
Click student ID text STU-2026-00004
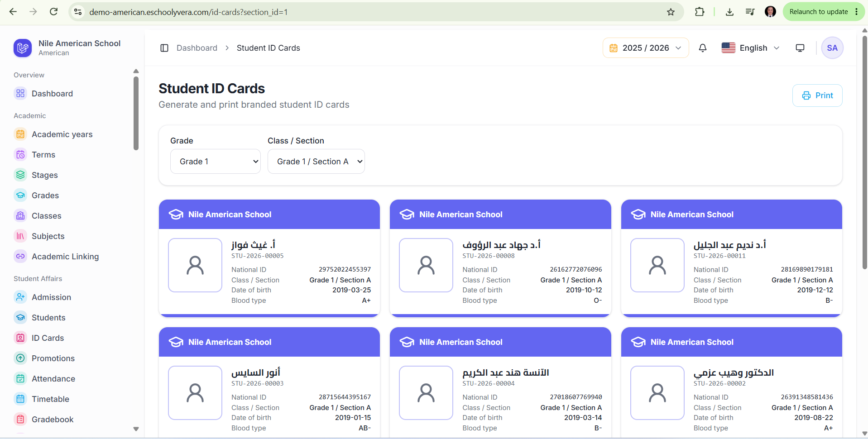coord(489,383)
